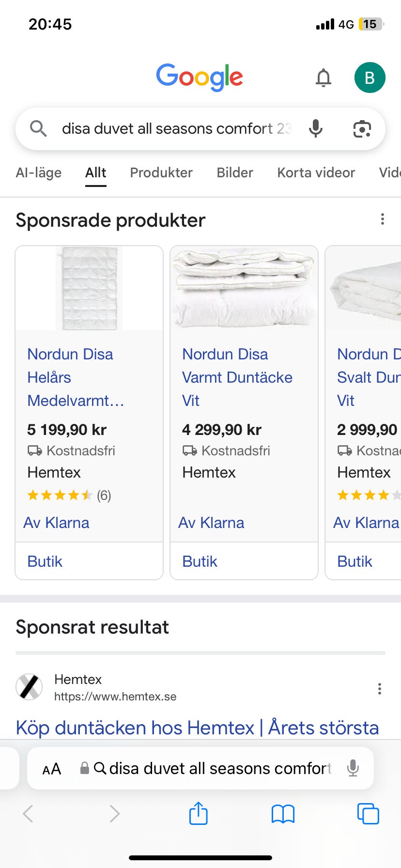Focus the Google search query field

(174, 129)
